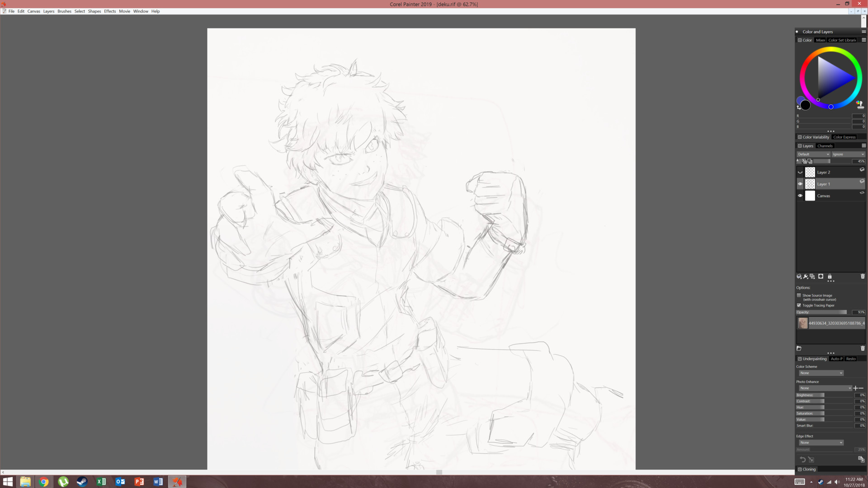Switch to the Channels tab
Screen dimensions: 868x488
click(825, 146)
